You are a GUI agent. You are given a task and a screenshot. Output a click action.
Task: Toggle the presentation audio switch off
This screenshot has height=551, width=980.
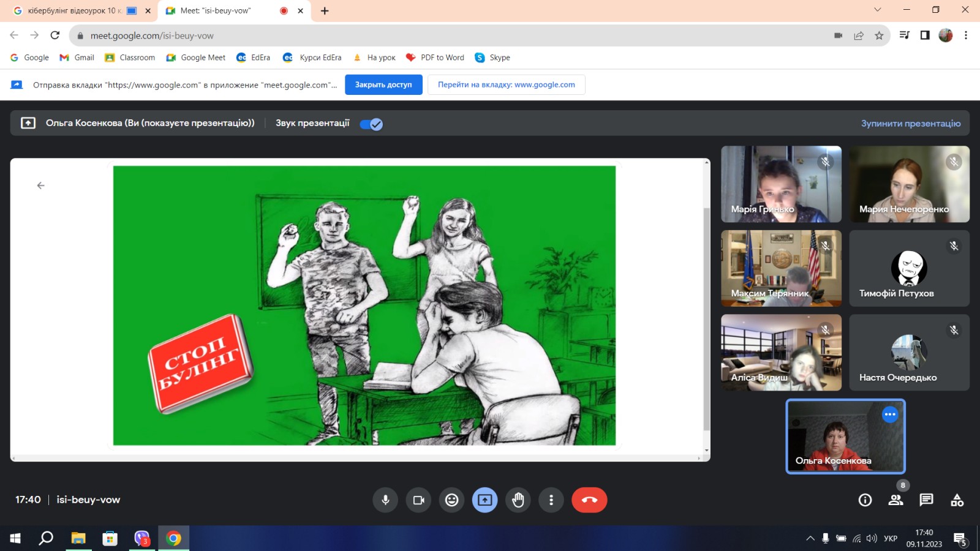click(x=371, y=124)
